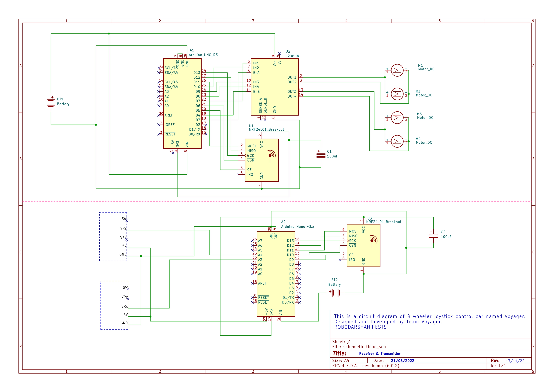Select the M1 DC motor symbol
This screenshot has height=392, width=554.
(x=397, y=70)
